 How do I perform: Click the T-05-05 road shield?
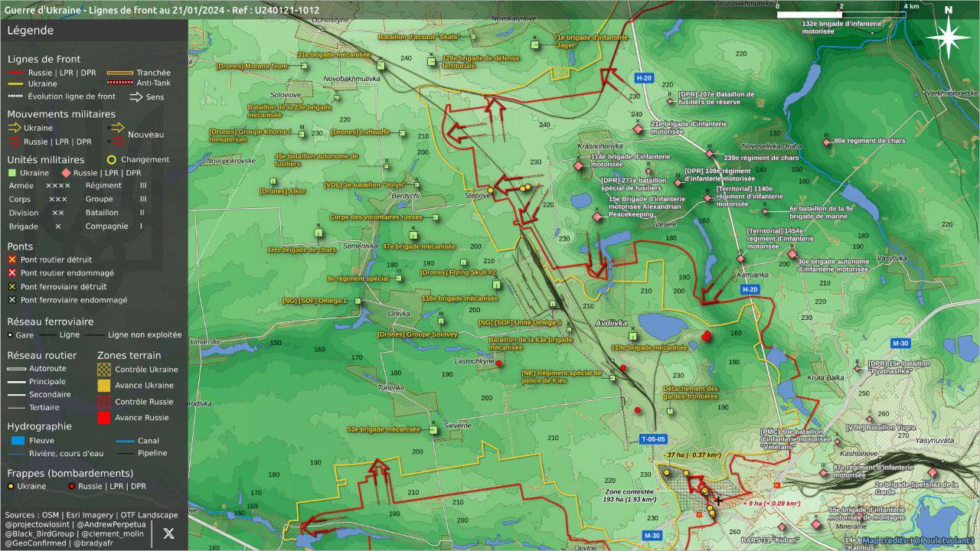click(652, 439)
